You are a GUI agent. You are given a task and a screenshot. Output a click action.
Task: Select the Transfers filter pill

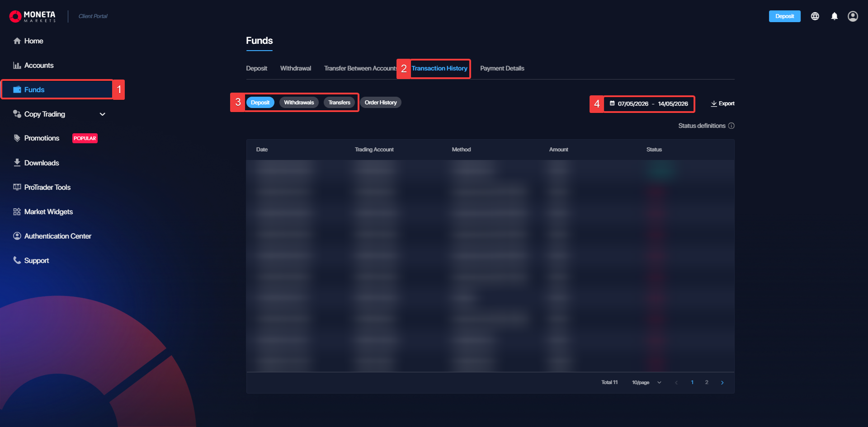340,103
